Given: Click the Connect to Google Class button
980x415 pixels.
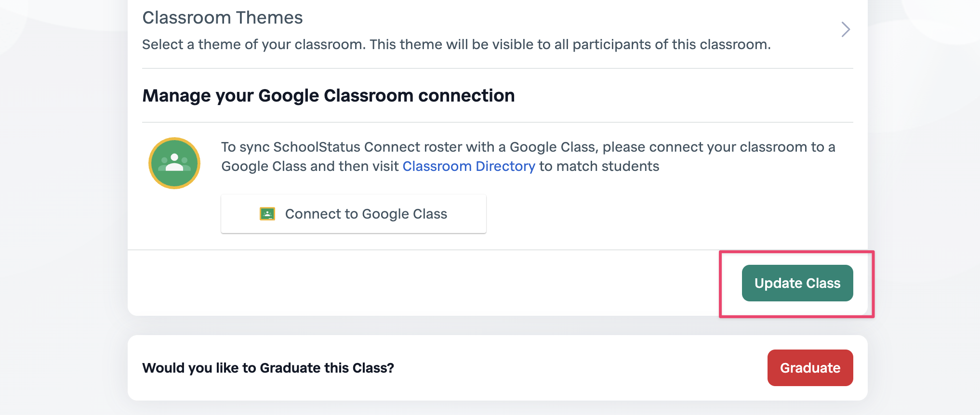Looking at the screenshot, I should click(x=354, y=214).
